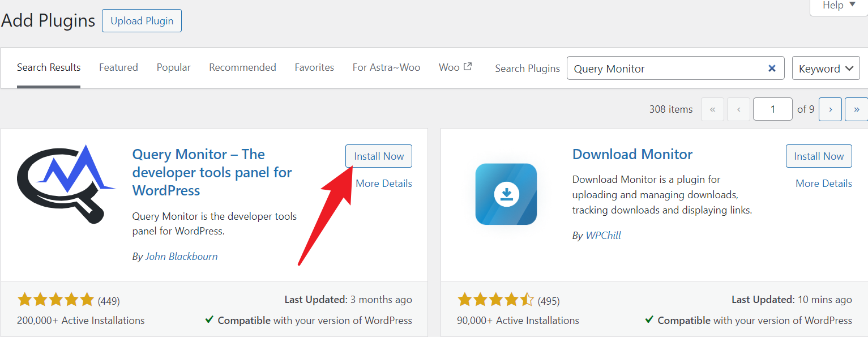Open the John Blackbourn author link

click(181, 257)
